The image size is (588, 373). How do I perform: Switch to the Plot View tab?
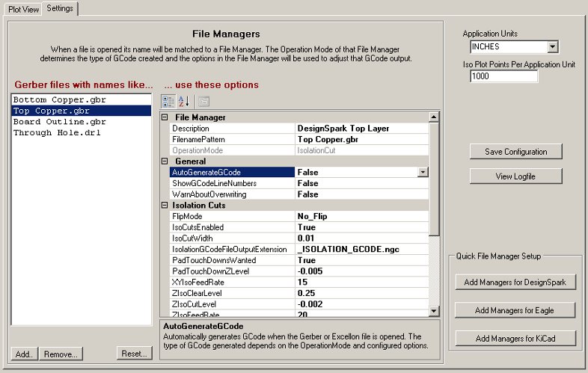tap(23, 8)
